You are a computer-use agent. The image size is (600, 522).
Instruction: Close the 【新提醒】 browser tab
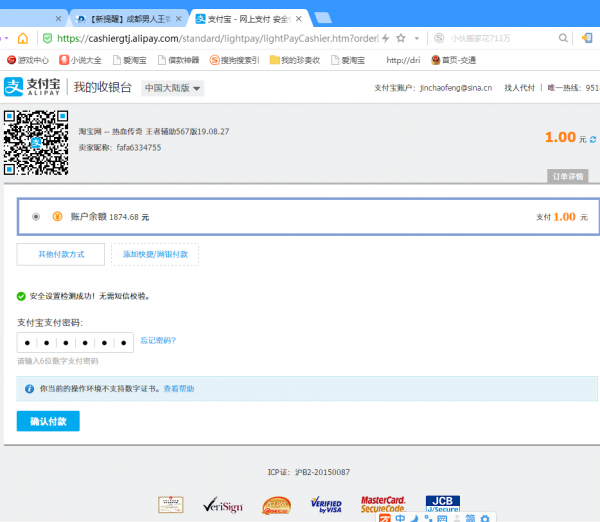coord(178,19)
